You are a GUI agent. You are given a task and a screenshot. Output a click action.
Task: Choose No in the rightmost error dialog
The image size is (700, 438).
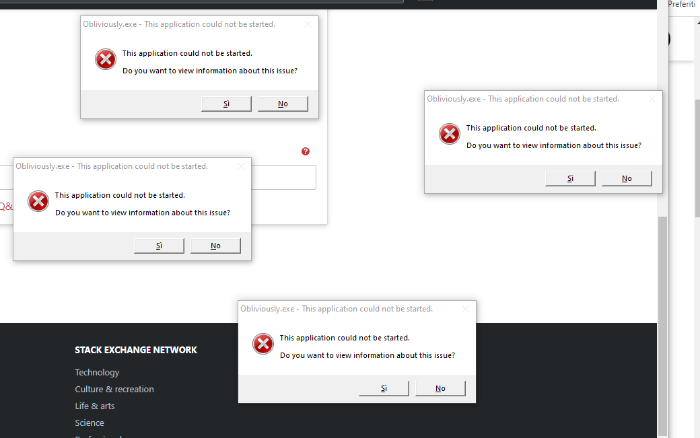[627, 178]
